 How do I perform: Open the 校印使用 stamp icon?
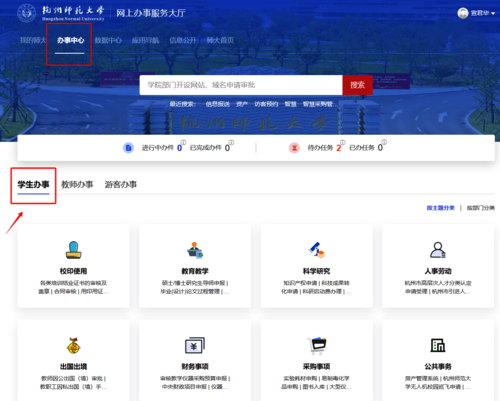[x=73, y=250]
